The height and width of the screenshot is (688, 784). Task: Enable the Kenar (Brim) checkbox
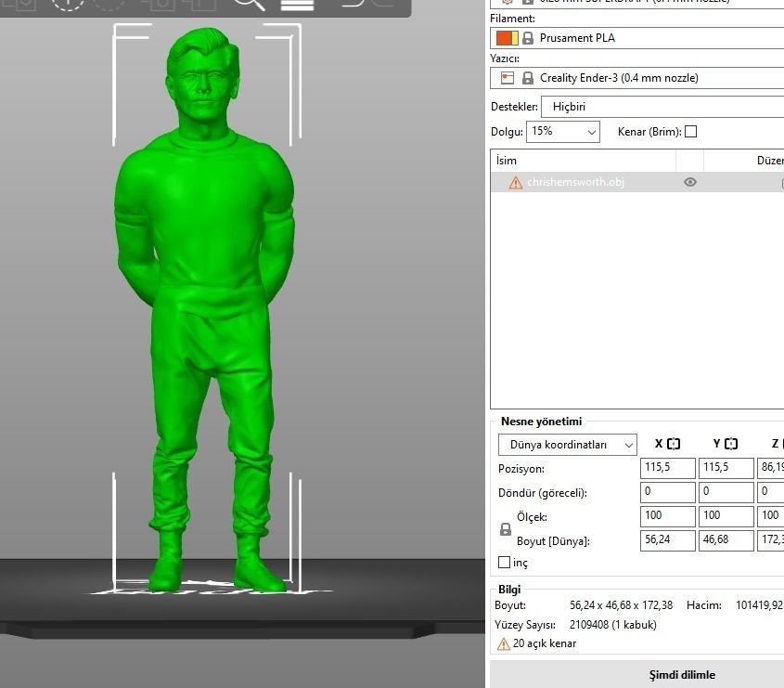tap(689, 131)
